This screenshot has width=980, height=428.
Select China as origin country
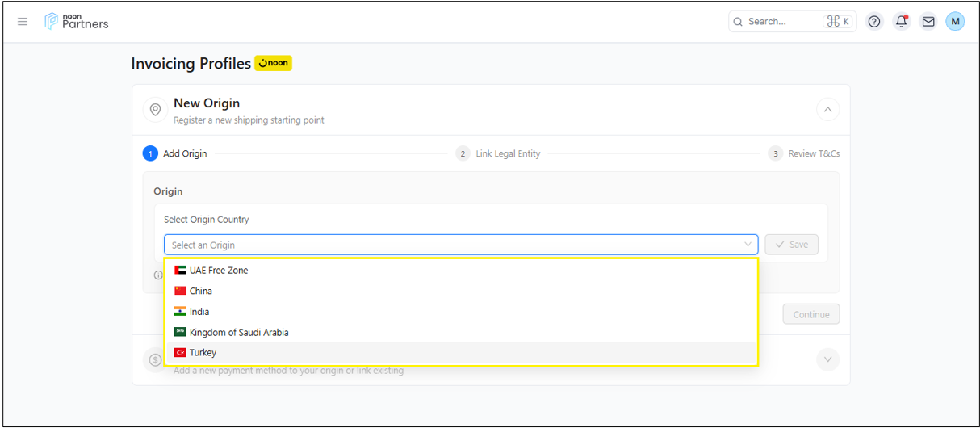201,291
